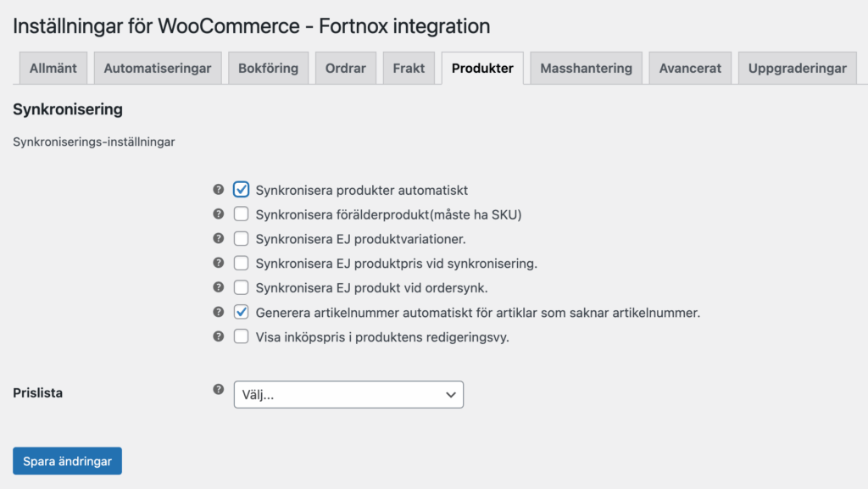
Task: Open help for "Synkronisera förälderprodukt" setting
Action: point(219,214)
